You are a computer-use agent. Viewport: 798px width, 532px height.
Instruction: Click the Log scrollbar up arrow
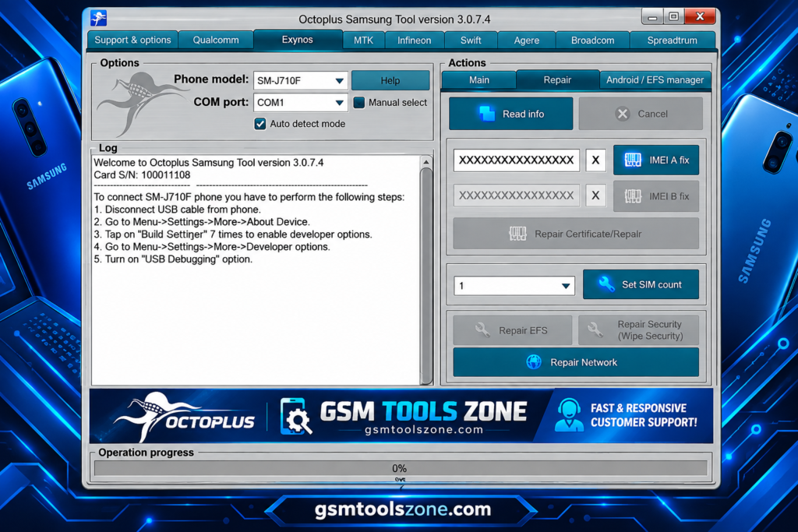pyautogui.click(x=426, y=162)
